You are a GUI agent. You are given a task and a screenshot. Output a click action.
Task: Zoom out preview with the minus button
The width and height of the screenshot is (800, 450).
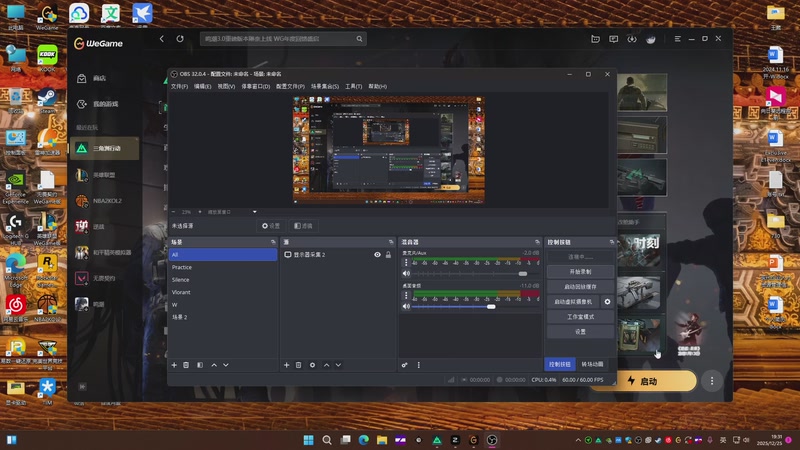click(x=173, y=212)
